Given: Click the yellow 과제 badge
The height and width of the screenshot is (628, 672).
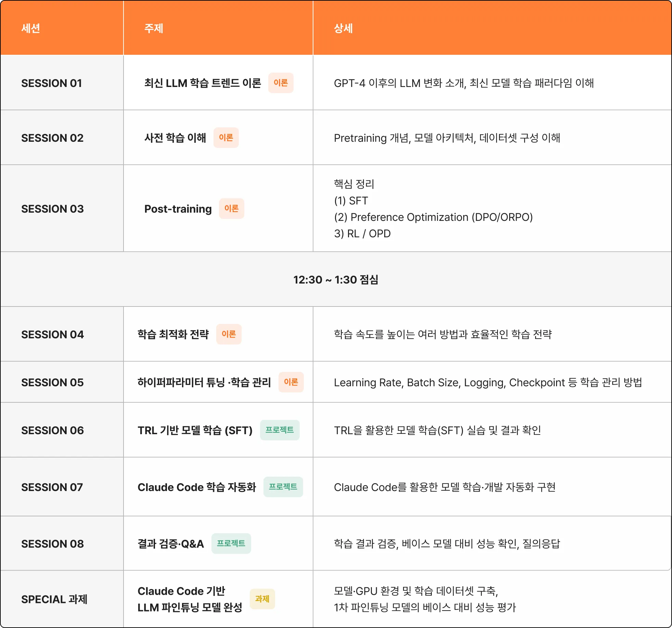Looking at the screenshot, I should [262, 599].
